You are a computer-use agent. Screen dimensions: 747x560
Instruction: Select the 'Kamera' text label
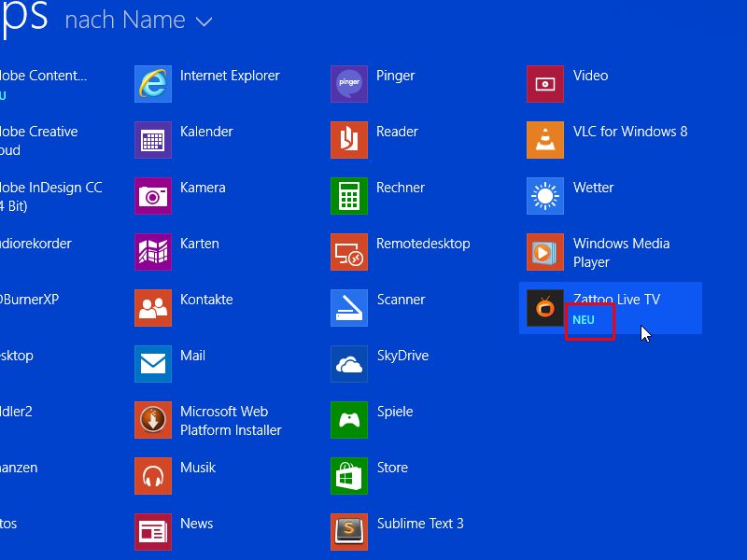click(x=203, y=188)
